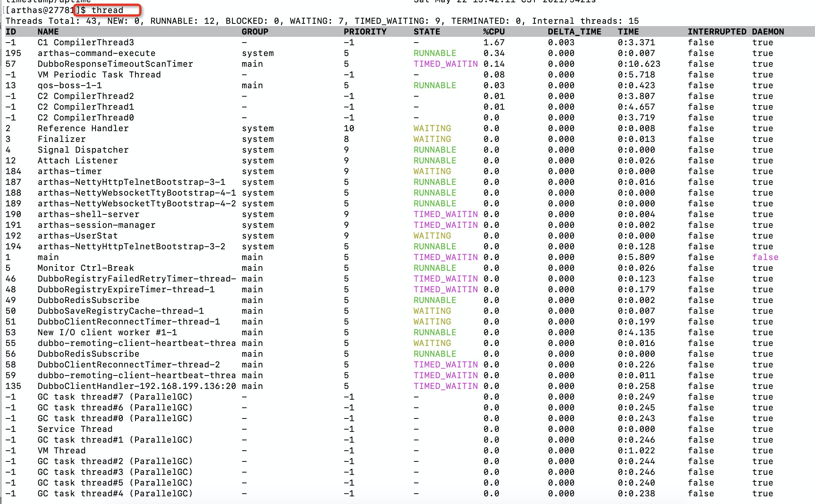Screen dimensions: 815x504
Task: Select 'GC task thread#0 (ParallelGC)' name
Action: (115, 418)
